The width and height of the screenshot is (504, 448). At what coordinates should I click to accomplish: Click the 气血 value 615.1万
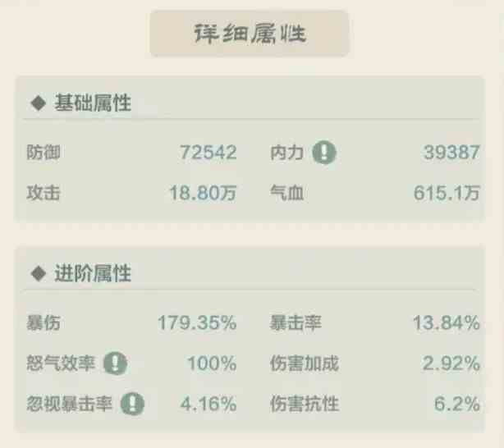(447, 193)
